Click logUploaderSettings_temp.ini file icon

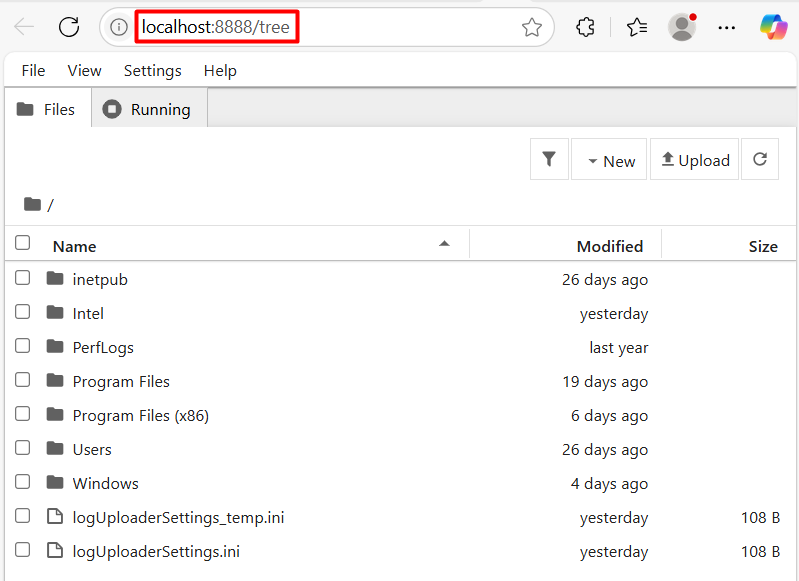(x=55, y=516)
